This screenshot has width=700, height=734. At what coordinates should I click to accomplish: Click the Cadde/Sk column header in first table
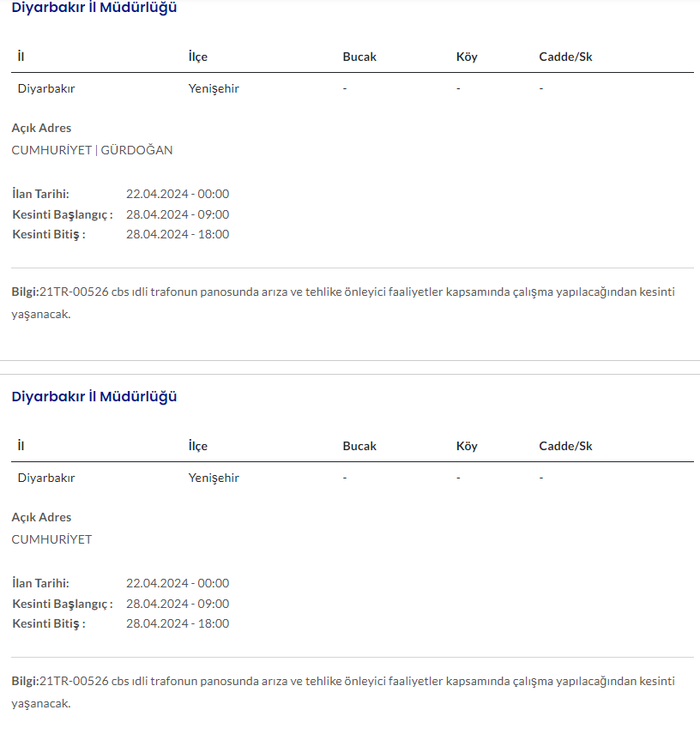tap(565, 57)
